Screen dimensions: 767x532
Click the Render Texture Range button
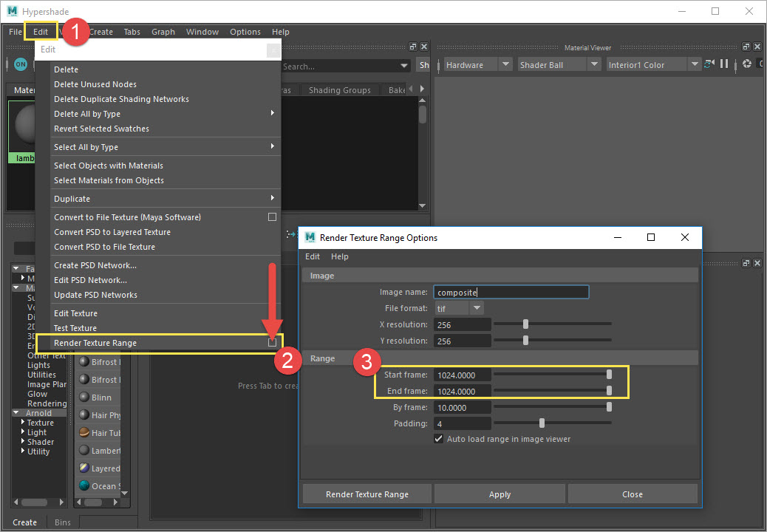366,493
